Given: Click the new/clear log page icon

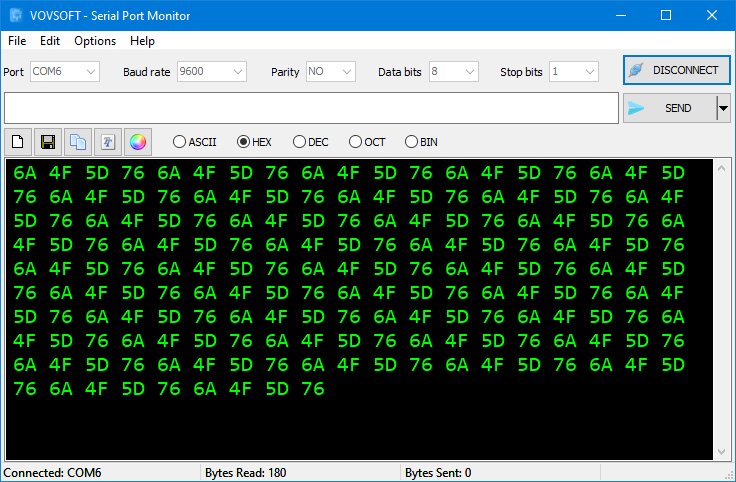Looking at the screenshot, I should click(18, 142).
